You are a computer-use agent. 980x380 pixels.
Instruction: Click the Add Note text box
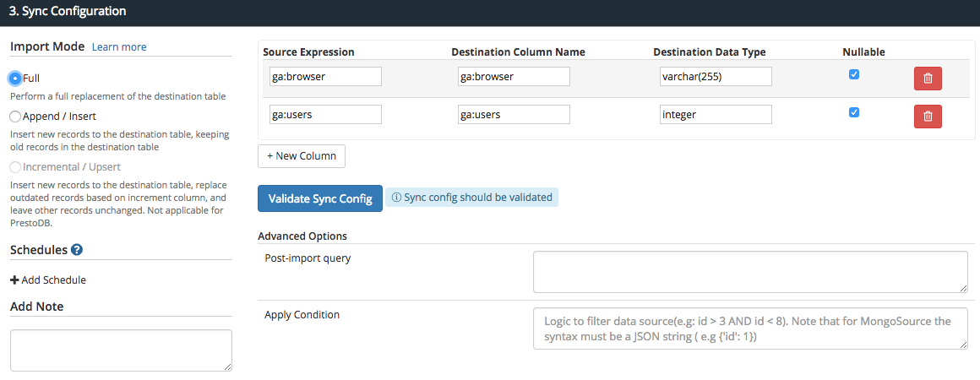point(121,350)
